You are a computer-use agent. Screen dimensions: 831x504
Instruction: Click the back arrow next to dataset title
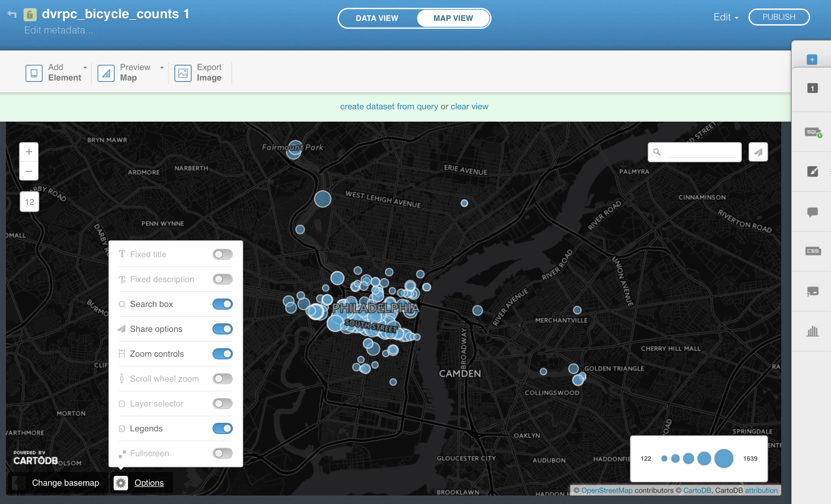tap(12, 14)
